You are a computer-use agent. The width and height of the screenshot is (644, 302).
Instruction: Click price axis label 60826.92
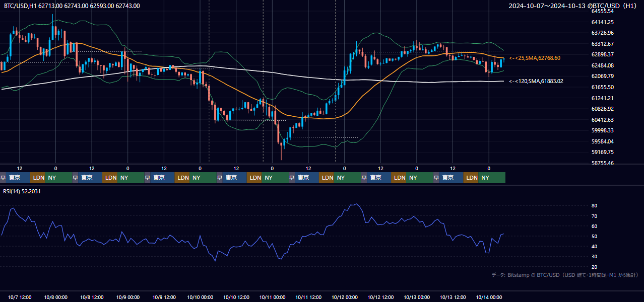603,109
